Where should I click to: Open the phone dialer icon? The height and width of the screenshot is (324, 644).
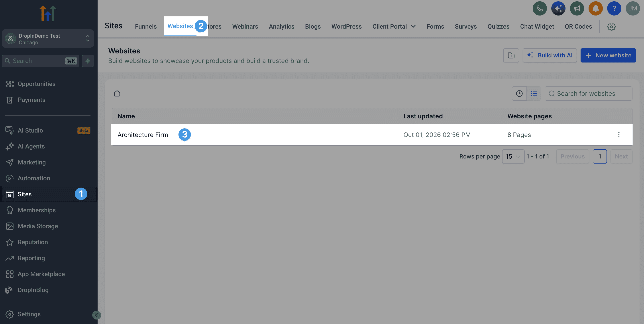click(540, 8)
